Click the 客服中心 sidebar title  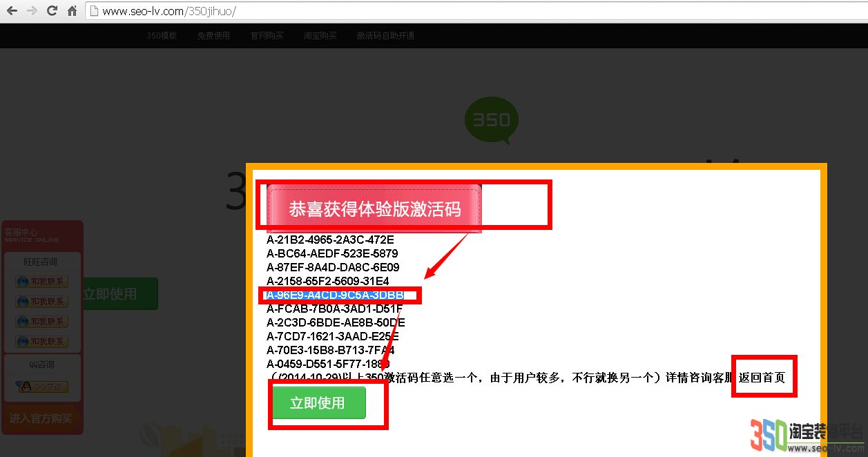[21, 233]
